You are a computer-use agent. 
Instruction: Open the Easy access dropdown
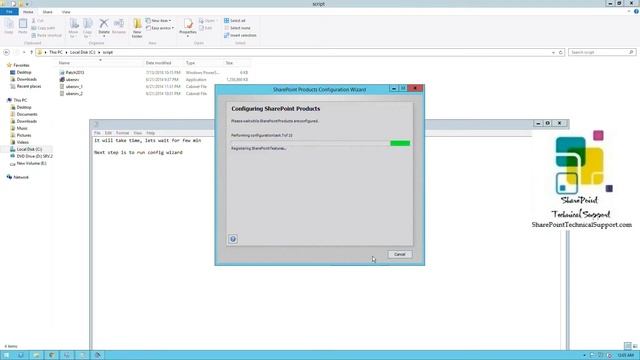coord(160,28)
